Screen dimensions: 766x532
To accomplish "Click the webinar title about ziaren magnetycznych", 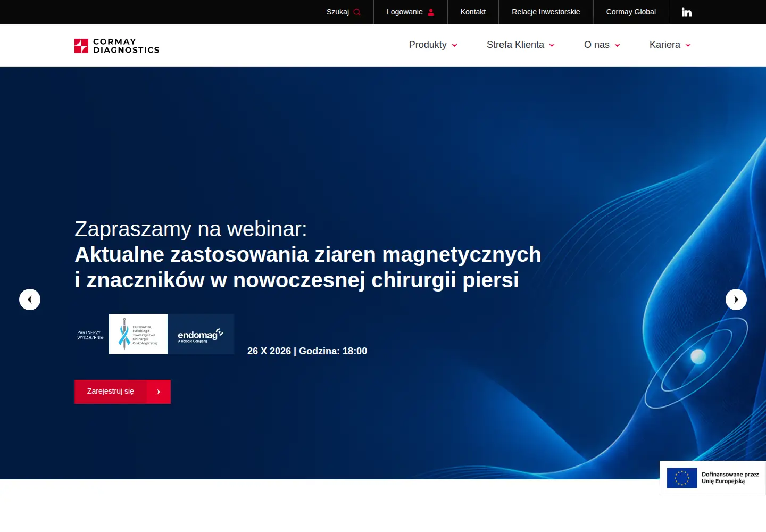I will 308,267.
